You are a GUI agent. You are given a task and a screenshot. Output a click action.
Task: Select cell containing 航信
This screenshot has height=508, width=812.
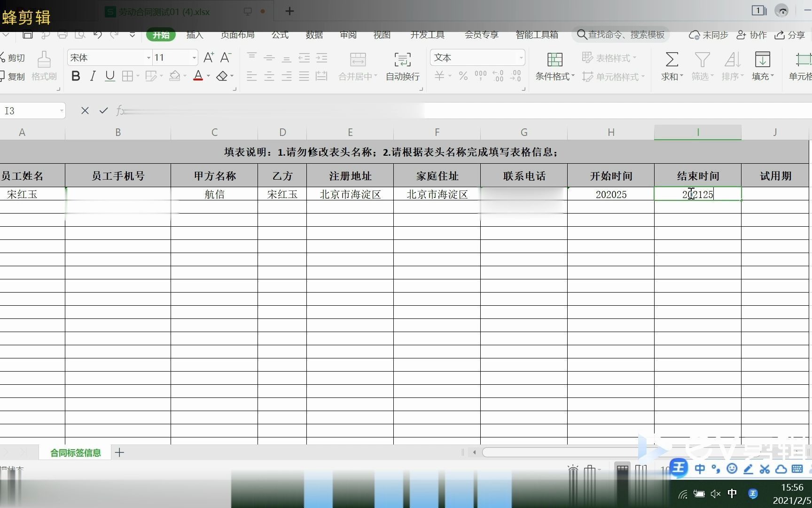point(214,194)
